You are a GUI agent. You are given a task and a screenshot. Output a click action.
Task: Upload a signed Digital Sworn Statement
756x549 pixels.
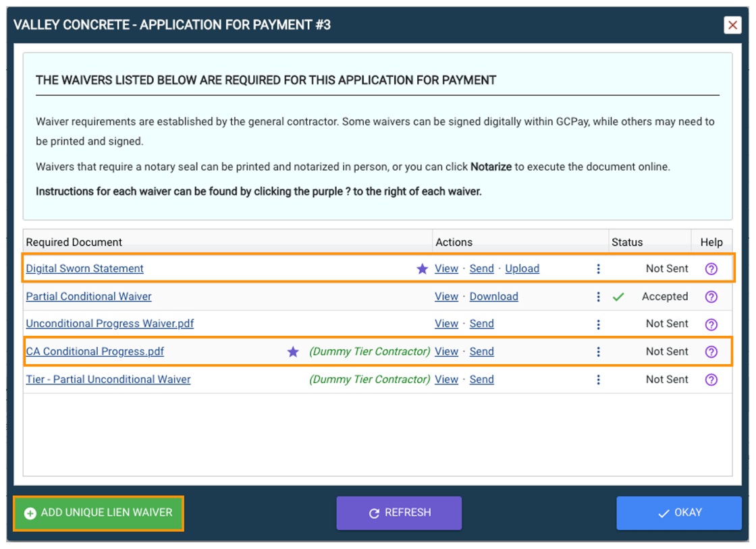tap(522, 268)
